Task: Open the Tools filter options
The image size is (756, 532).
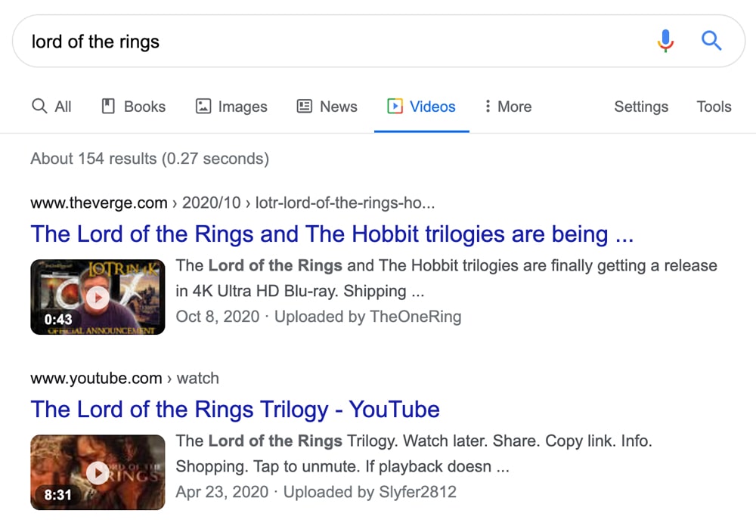Action: click(714, 107)
